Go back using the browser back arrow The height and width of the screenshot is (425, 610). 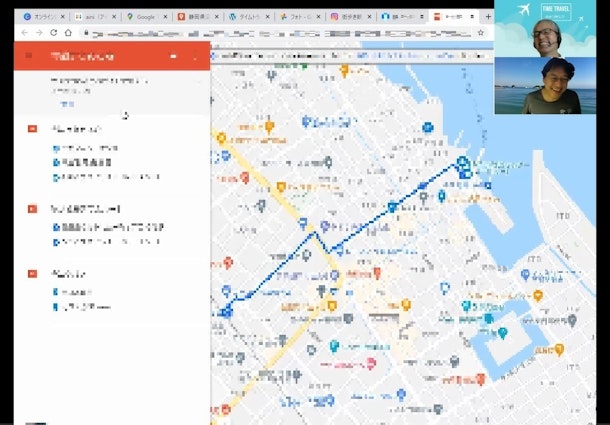[x=25, y=32]
